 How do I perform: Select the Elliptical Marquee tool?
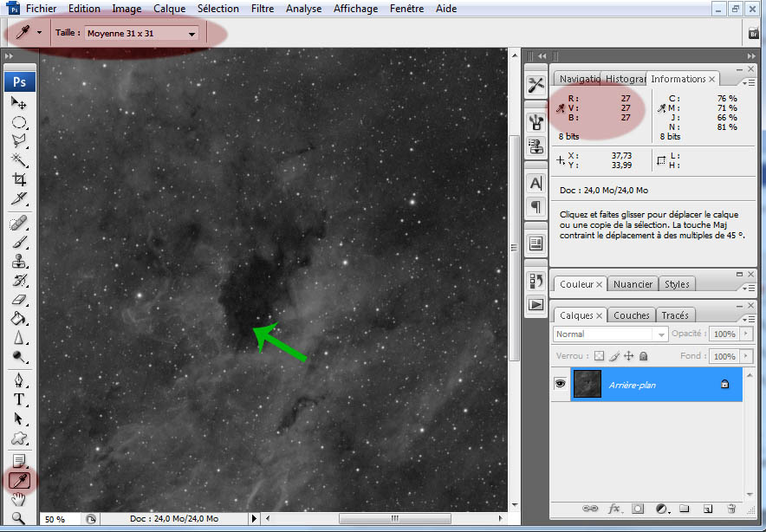(x=19, y=121)
